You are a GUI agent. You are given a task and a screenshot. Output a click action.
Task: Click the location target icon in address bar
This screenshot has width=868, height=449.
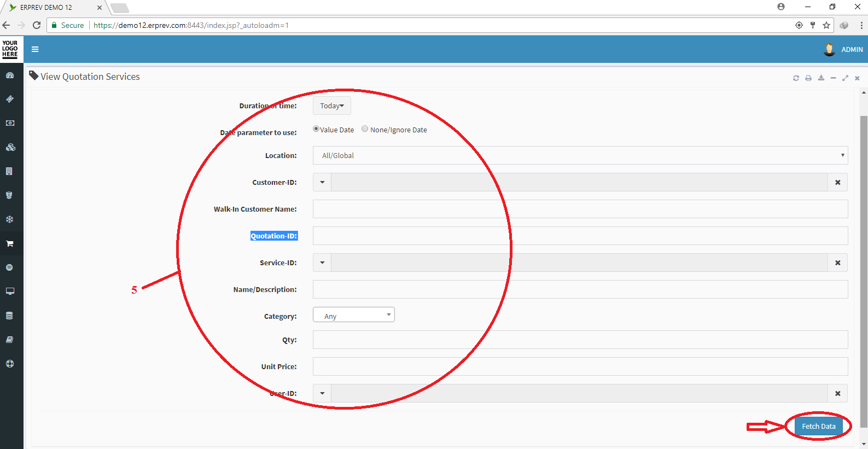(x=799, y=25)
